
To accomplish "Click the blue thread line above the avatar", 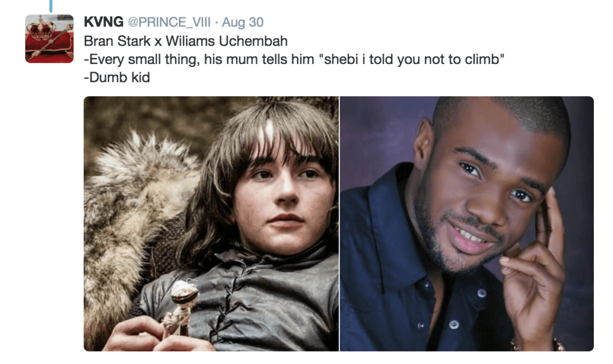I will tap(51, 5).
